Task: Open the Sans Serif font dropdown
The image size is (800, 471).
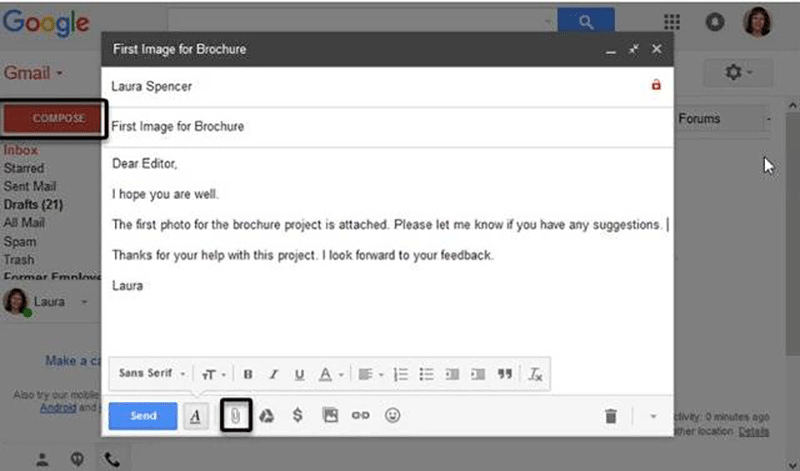Action: point(152,374)
